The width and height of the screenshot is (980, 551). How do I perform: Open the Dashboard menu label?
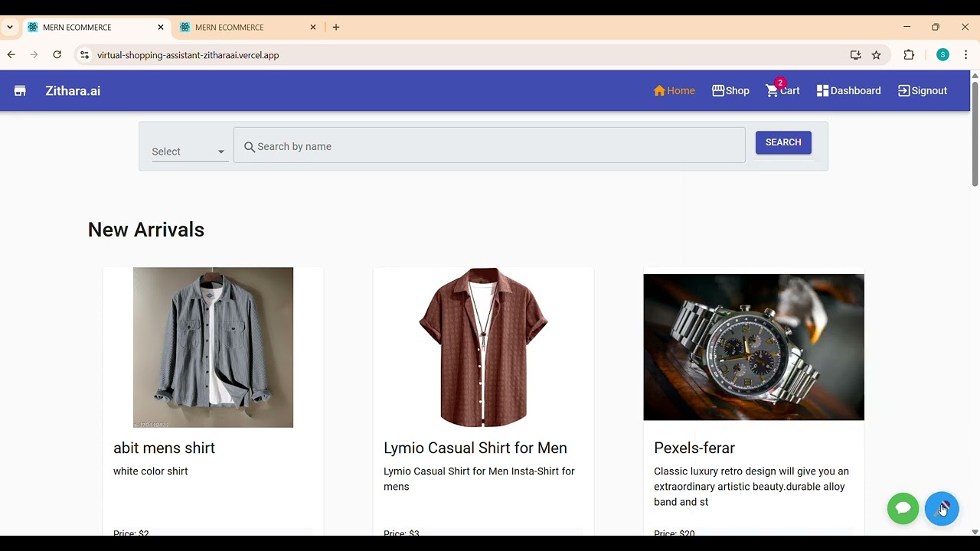click(x=855, y=90)
